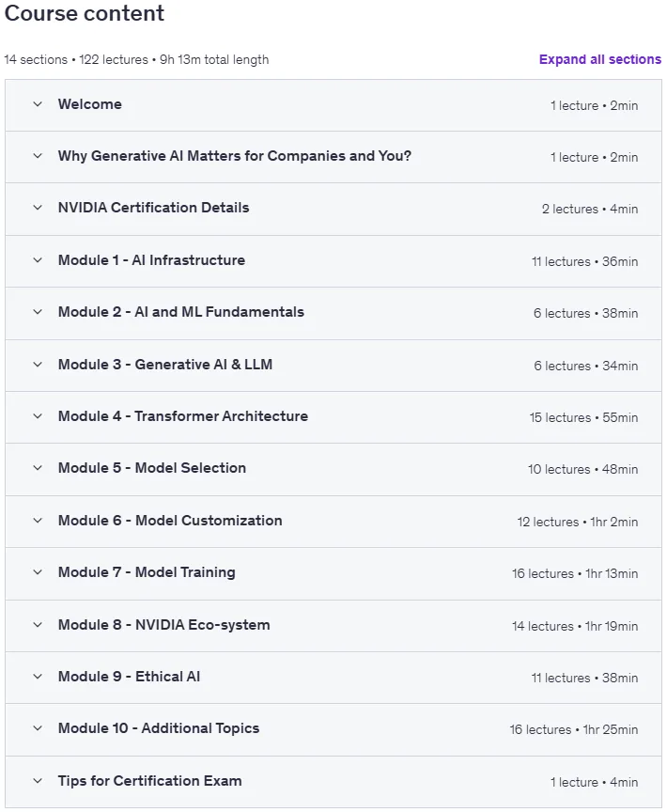Expand NVIDIA Certification Details chevron
Image resolution: width=667 pixels, height=812 pixels.
click(x=38, y=208)
